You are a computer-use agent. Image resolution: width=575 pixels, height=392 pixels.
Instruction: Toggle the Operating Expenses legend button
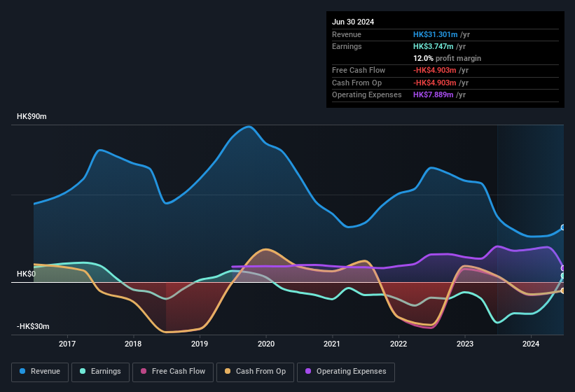click(346, 372)
